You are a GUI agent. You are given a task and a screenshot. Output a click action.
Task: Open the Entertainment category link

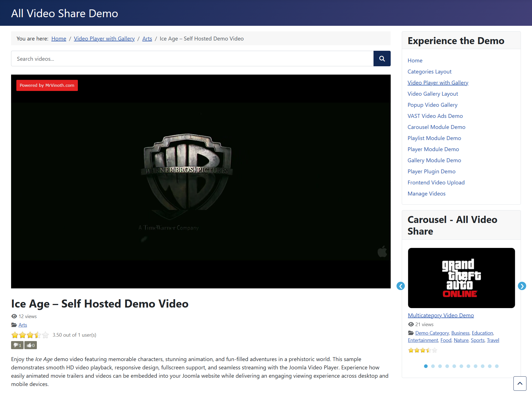(x=423, y=340)
